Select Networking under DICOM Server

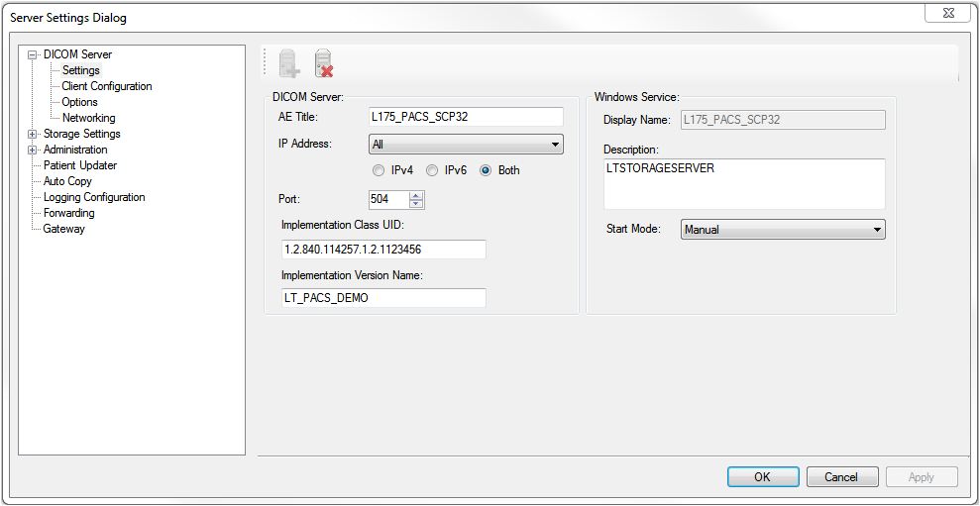(x=88, y=118)
